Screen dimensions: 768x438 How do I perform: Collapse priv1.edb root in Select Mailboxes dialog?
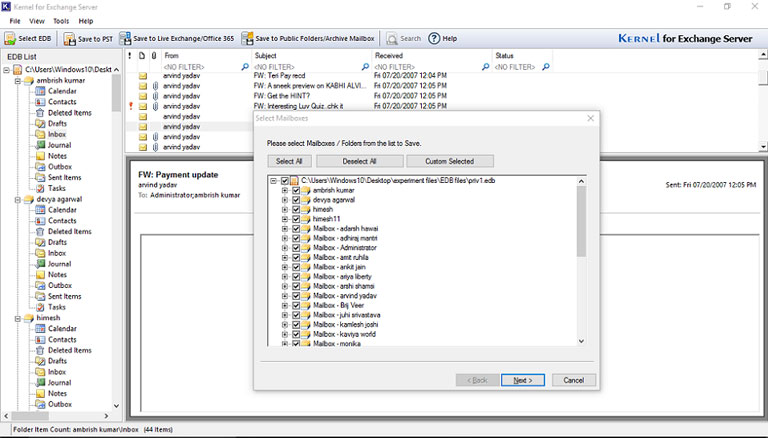click(x=273, y=181)
